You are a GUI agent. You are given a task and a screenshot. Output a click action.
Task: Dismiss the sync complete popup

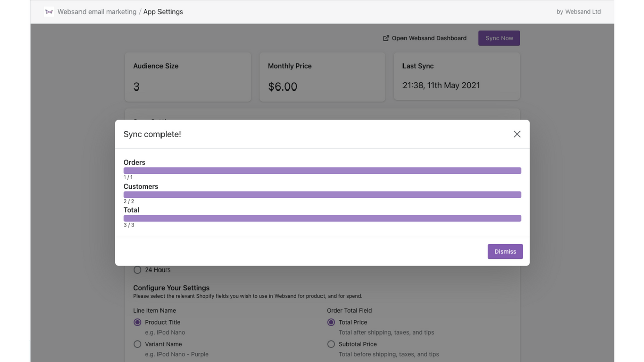point(505,251)
